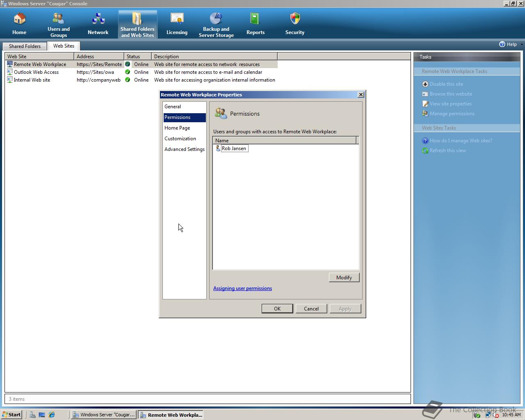Sort list by Description column header
The height and width of the screenshot is (420, 525).
tap(215, 57)
